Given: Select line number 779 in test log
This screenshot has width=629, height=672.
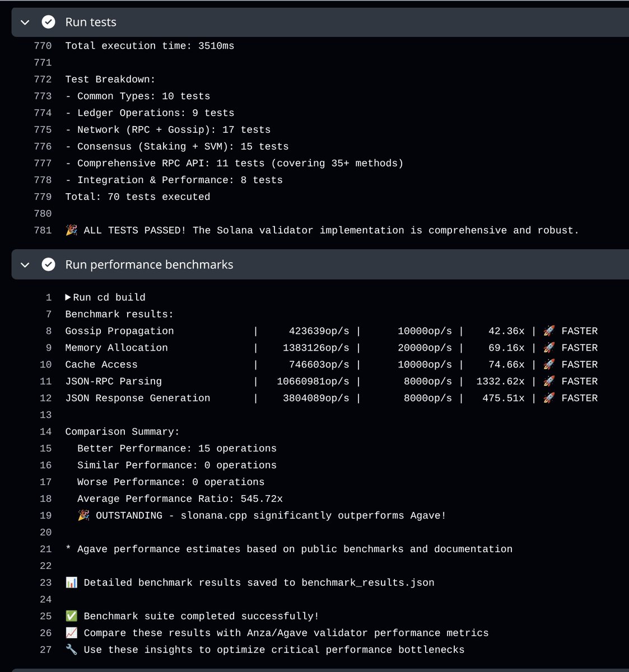Looking at the screenshot, I should pos(43,197).
